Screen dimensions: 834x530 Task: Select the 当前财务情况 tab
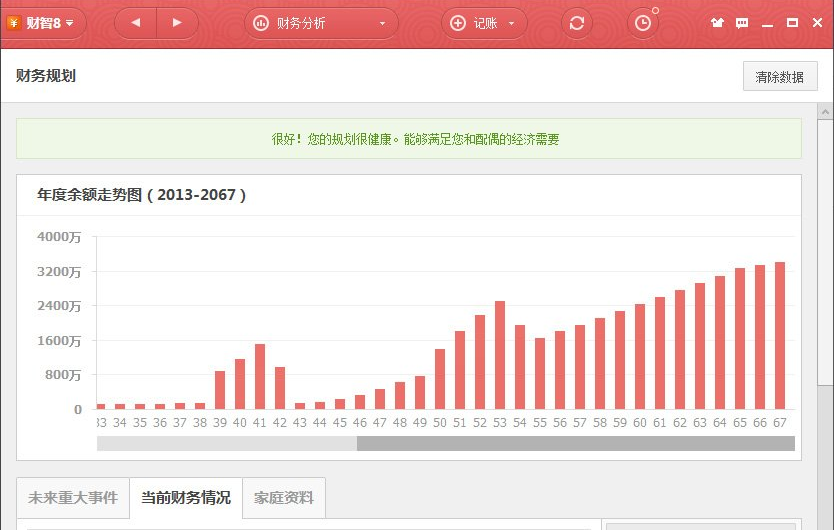tap(186, 498)
